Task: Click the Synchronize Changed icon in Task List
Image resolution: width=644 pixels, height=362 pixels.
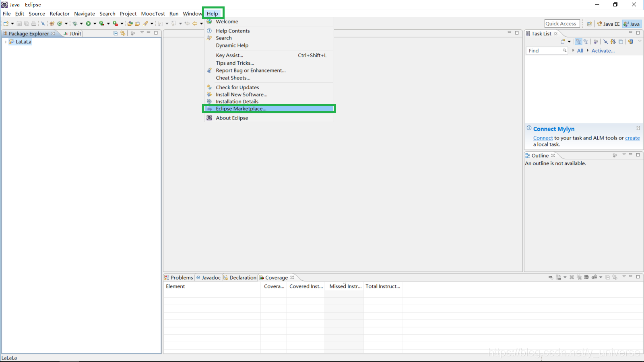Action: point(630,41)
